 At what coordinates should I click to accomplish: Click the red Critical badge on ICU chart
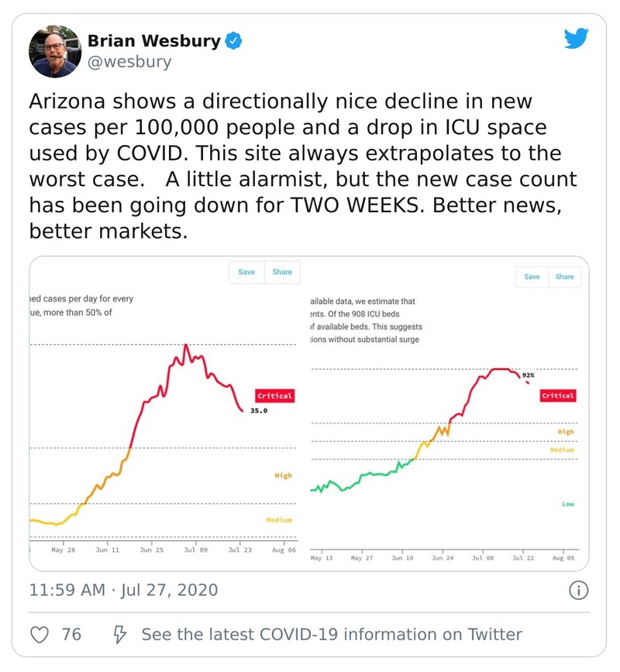557,395
